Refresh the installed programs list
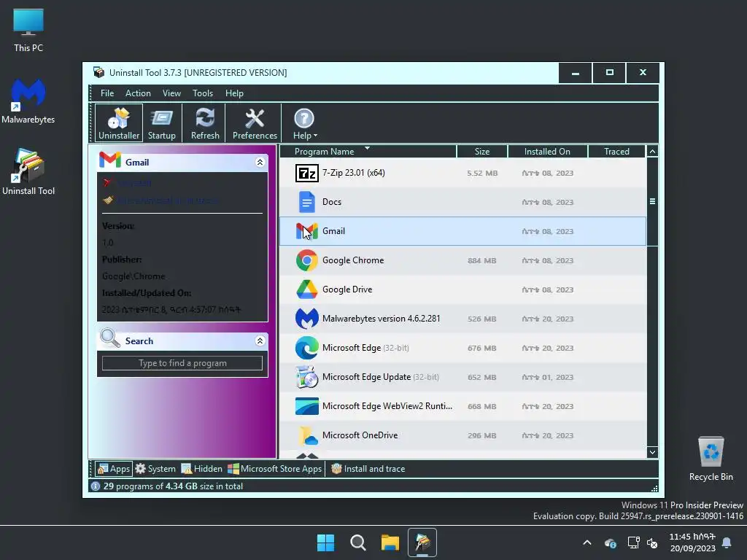The width and height of the screenshot is (747, 560). click(205, 122)
